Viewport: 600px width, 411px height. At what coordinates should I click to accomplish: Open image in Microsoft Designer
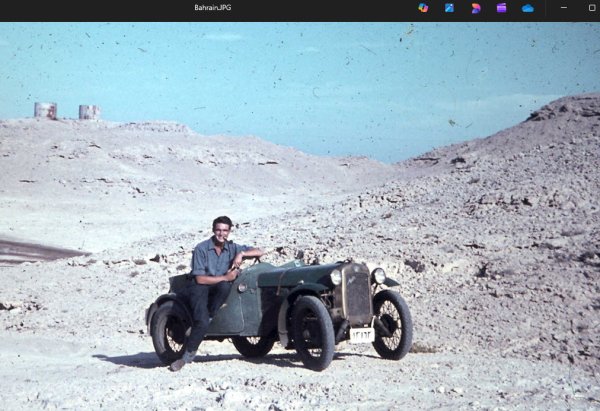point(475,8)
